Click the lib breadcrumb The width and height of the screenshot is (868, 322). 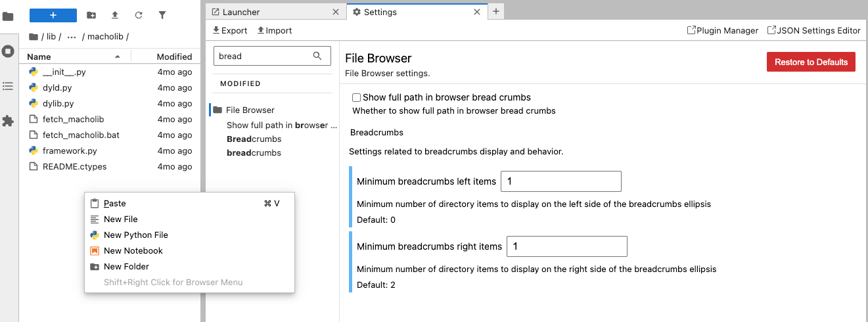pyautogui.click(x=51, y=37)
